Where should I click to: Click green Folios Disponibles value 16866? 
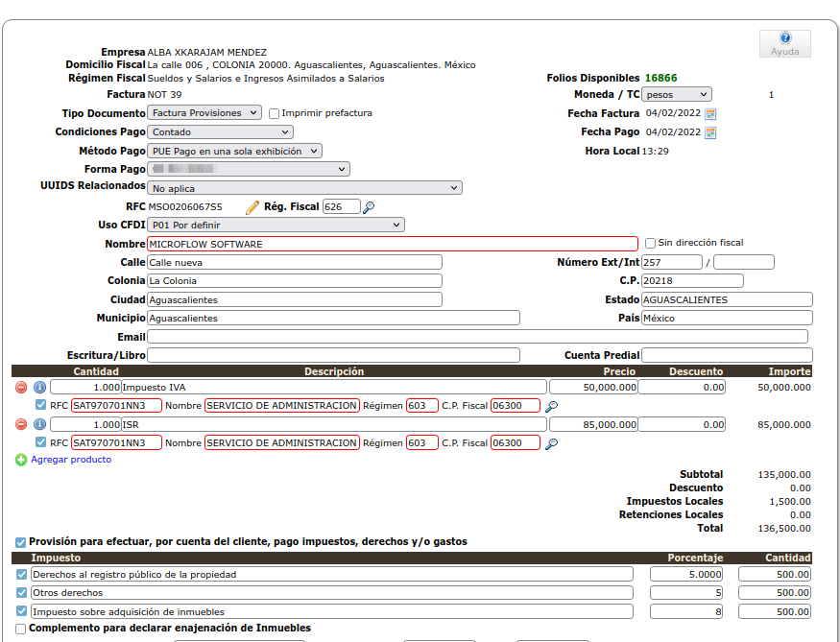661,78
